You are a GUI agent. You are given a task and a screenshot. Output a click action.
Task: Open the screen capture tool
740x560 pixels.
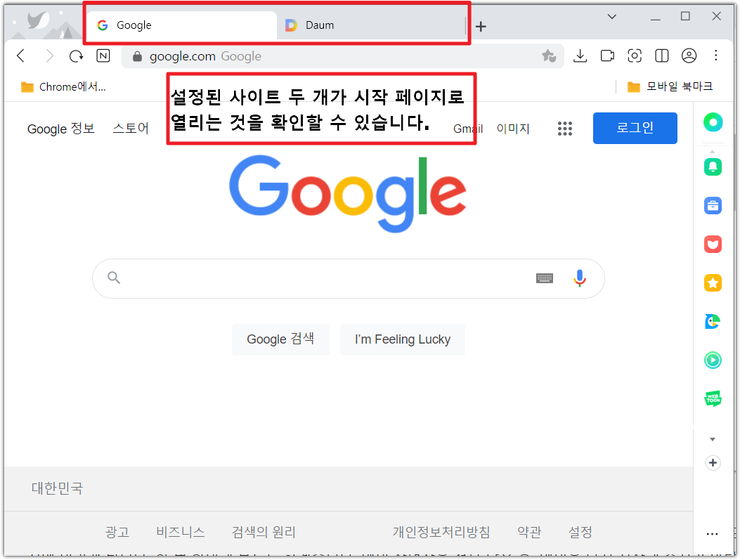pyautogui.click(x=635, y=56)
